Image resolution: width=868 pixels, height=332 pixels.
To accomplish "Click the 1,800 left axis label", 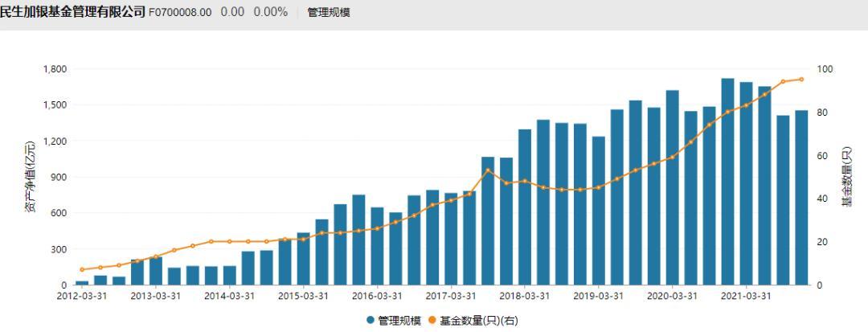I will point(55,69).
